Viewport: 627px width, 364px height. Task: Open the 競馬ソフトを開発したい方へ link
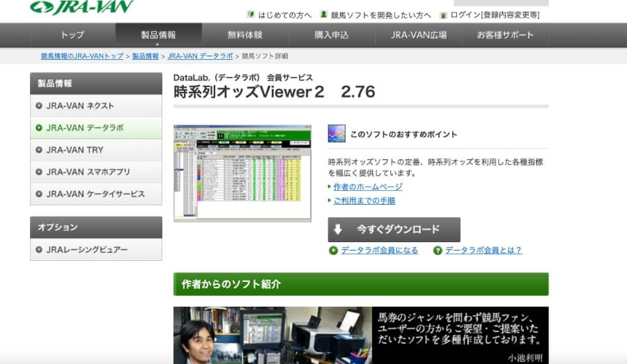[x=380, y=15]
